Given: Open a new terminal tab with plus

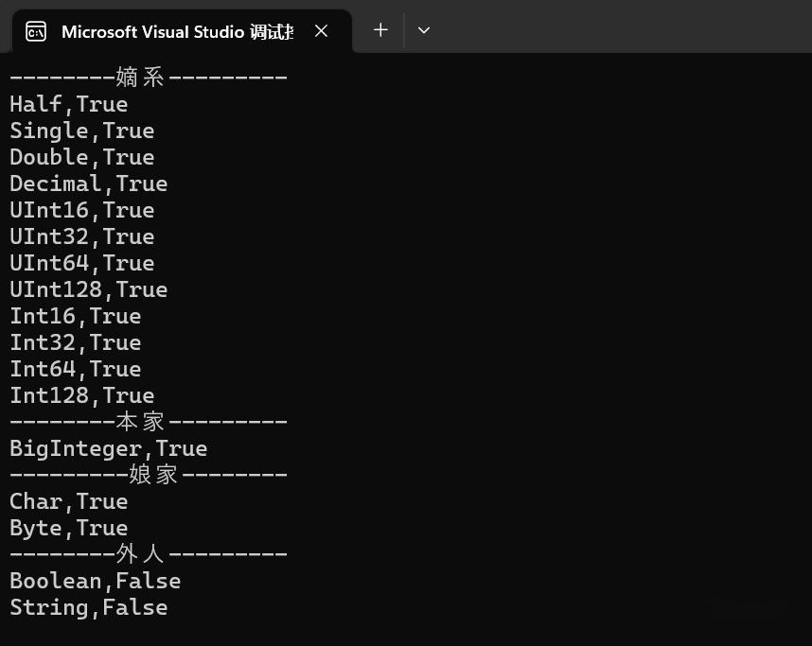Looking at the screenshot, I should coord(380,30).
